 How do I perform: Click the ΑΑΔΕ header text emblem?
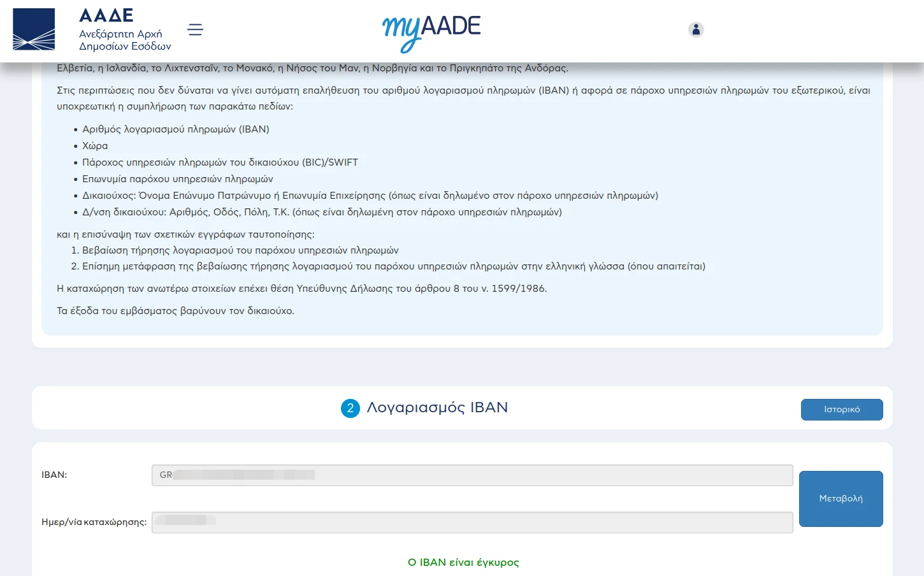[106, 15]
